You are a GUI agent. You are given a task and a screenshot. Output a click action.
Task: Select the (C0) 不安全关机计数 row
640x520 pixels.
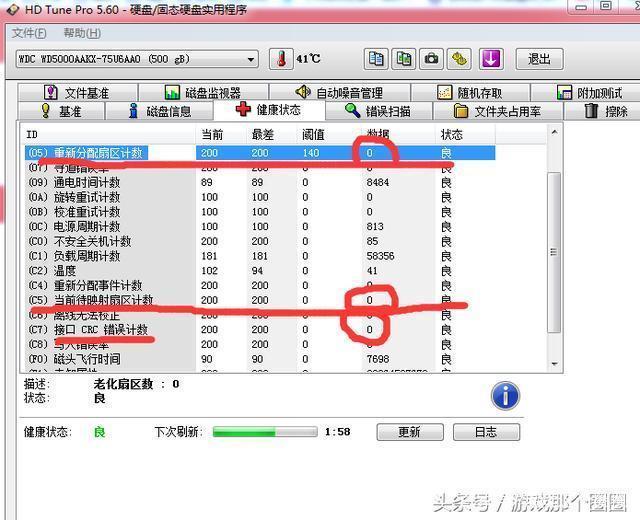260,241
